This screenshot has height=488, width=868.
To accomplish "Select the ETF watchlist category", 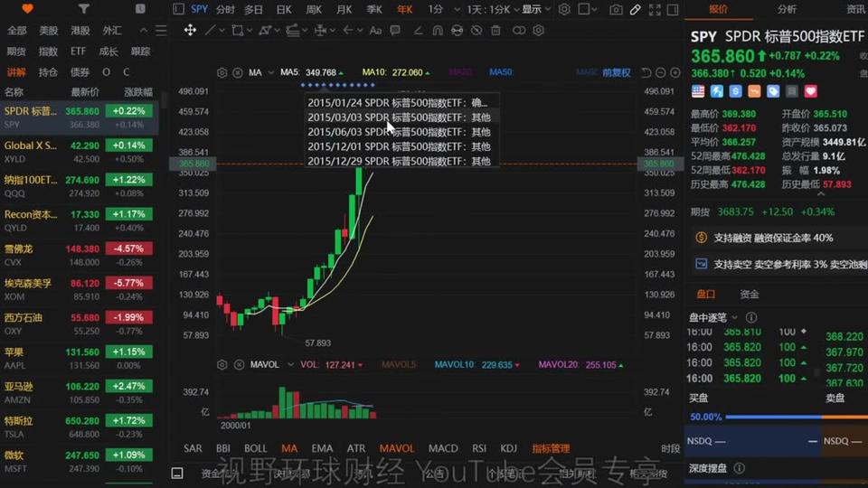I will point(78,51).
